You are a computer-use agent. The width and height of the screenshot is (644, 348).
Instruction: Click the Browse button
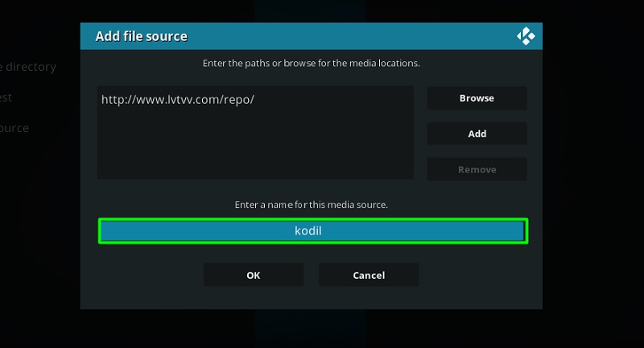(477, 98)
